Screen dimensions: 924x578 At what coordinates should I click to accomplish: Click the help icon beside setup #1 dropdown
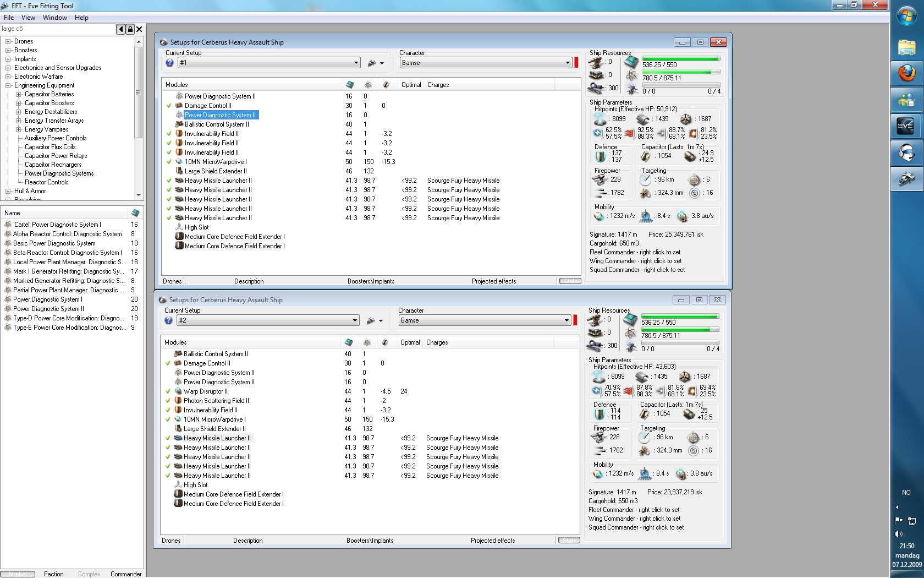pos(170,63)
